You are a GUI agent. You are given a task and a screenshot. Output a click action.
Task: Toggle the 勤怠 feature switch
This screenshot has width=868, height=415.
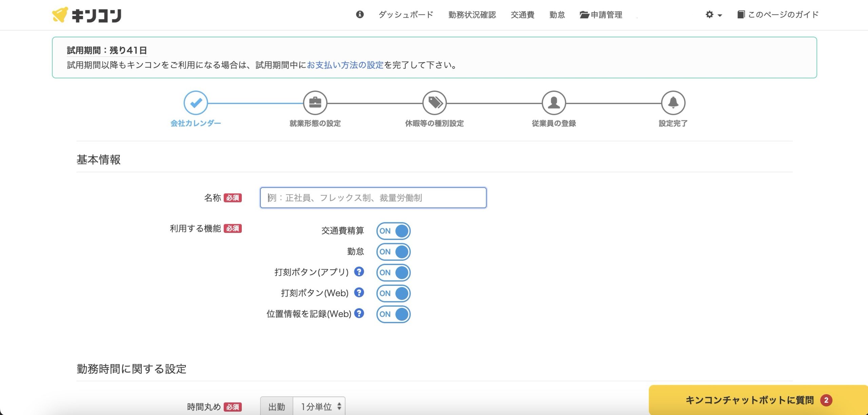click(393, 252)
